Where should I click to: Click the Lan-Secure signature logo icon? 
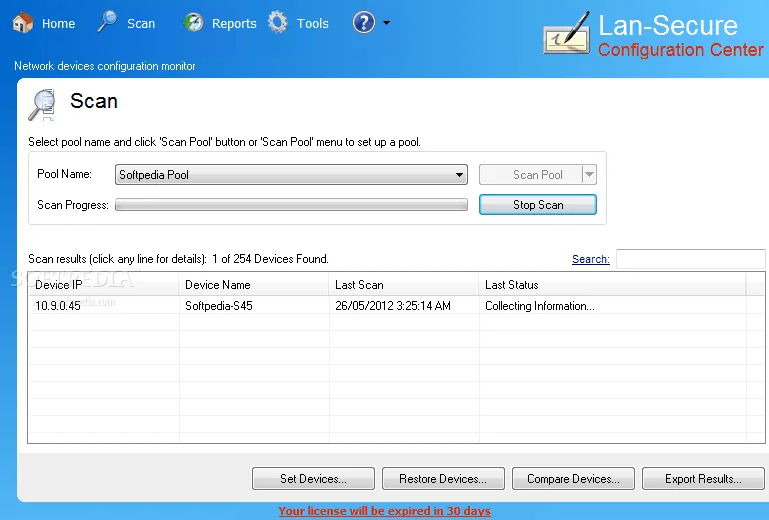click(x=567, y=33)
